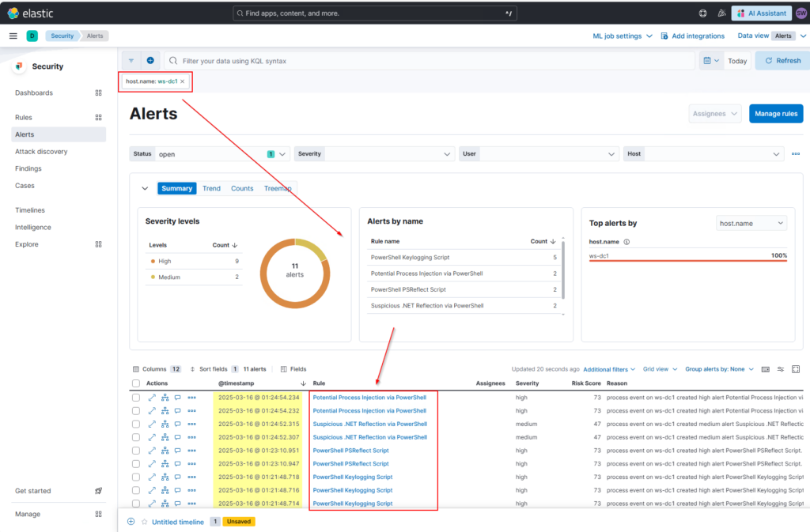Viewport: 810px width, 532px height.
Task: Click the Find apps search field
Action: [x=375, y=13]
